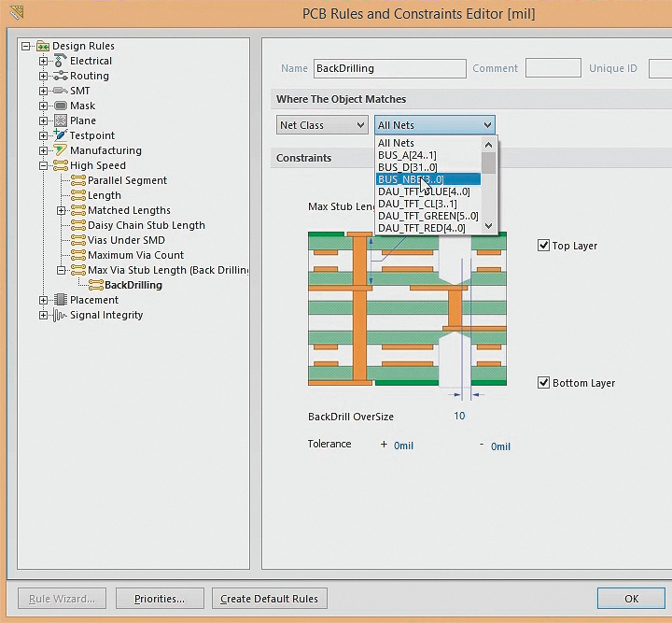The image size is (672, 623).
Task: Click Create Default Rules button
Action: coord(269,599)
